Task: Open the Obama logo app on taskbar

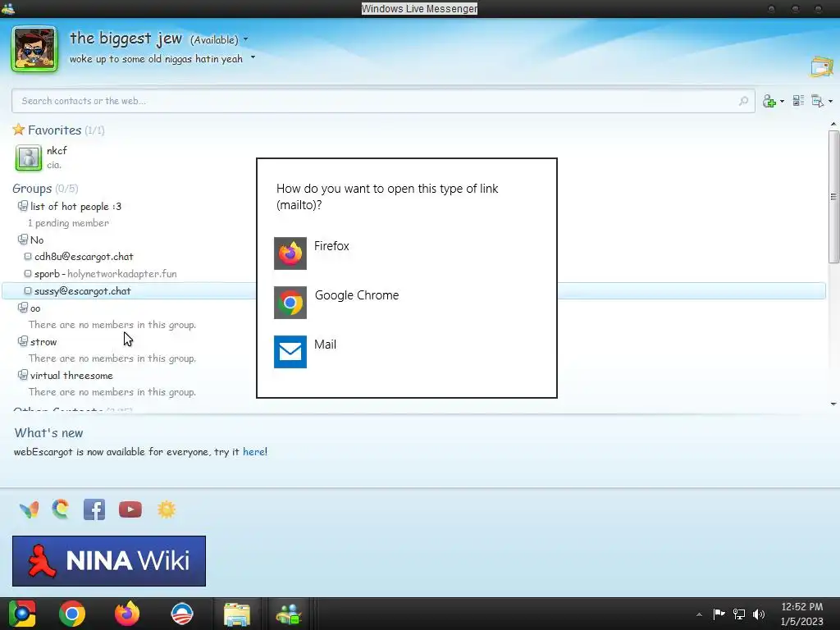Action: click(181, 614)
